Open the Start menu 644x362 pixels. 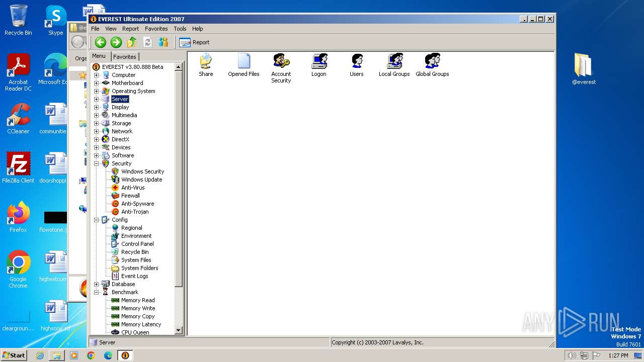pyautogui.click(x=14, y=355)
